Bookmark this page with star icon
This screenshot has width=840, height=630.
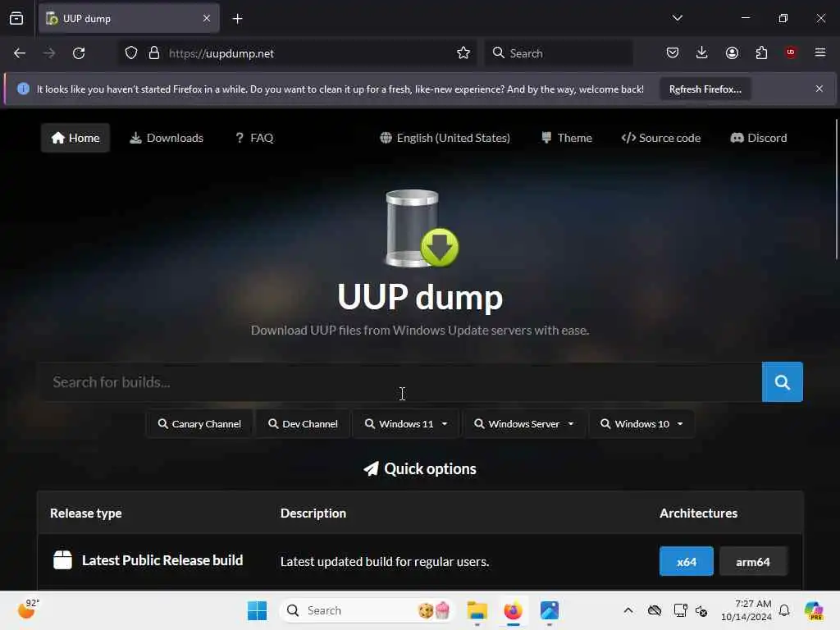coord(463,53)
